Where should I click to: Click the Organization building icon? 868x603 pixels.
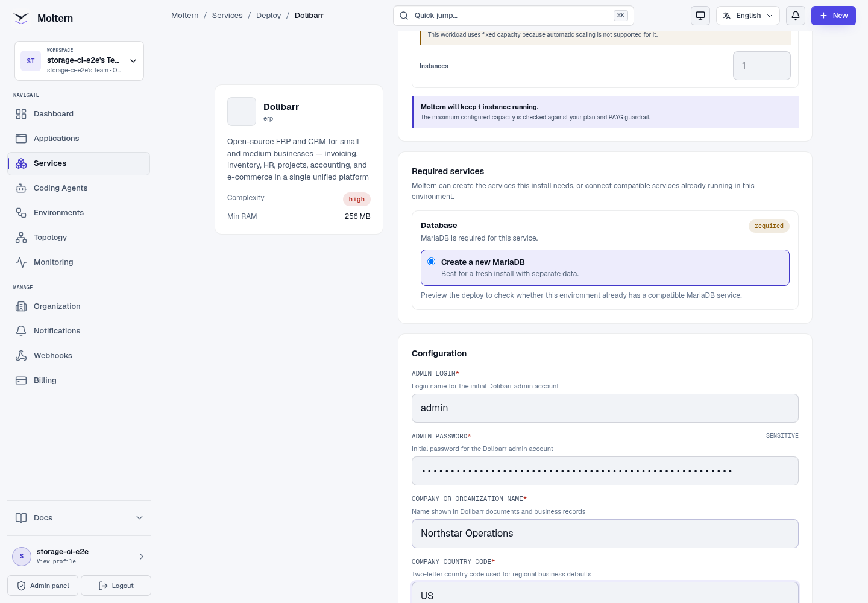(21, 306)
